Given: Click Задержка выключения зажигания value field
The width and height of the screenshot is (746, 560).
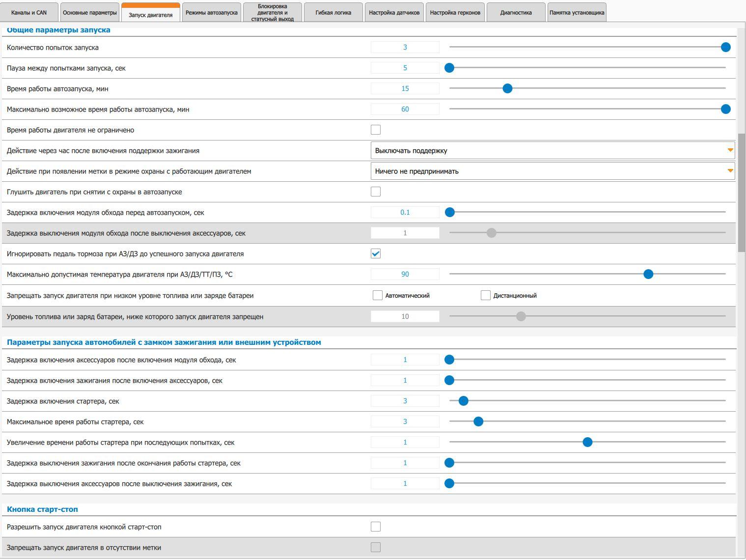Looking at the screenshot, I should tap(405, 463).
